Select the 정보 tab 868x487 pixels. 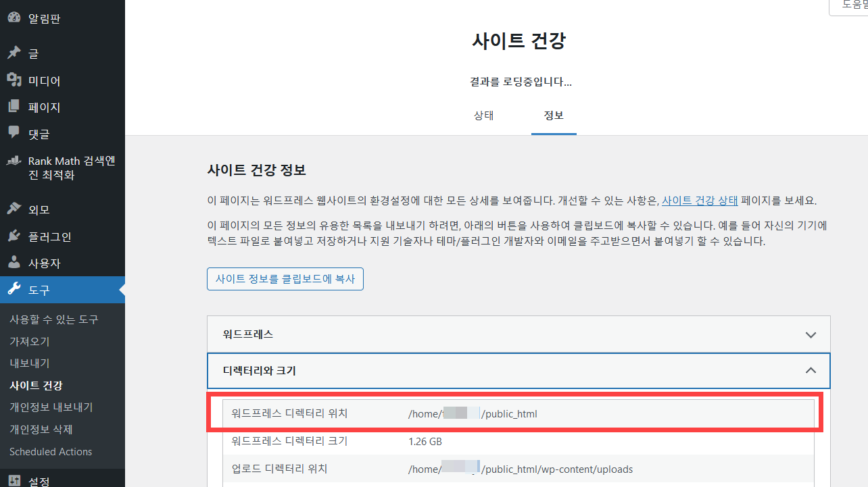point(554,116)
